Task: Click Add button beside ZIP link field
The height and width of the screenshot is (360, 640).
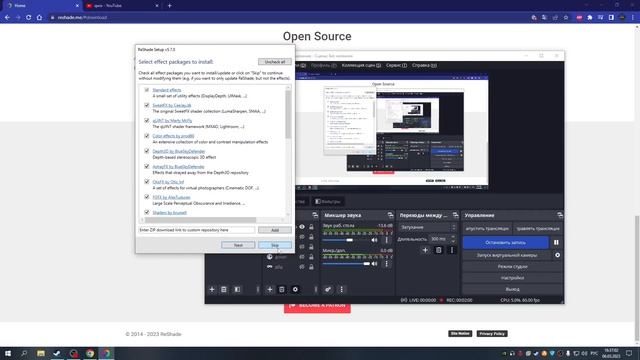Action: pos(275,230)
